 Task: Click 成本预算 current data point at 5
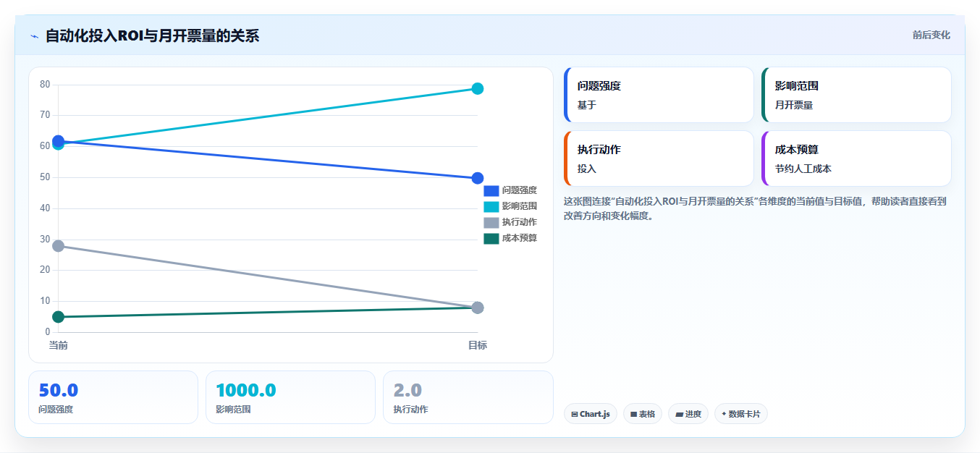59,317
